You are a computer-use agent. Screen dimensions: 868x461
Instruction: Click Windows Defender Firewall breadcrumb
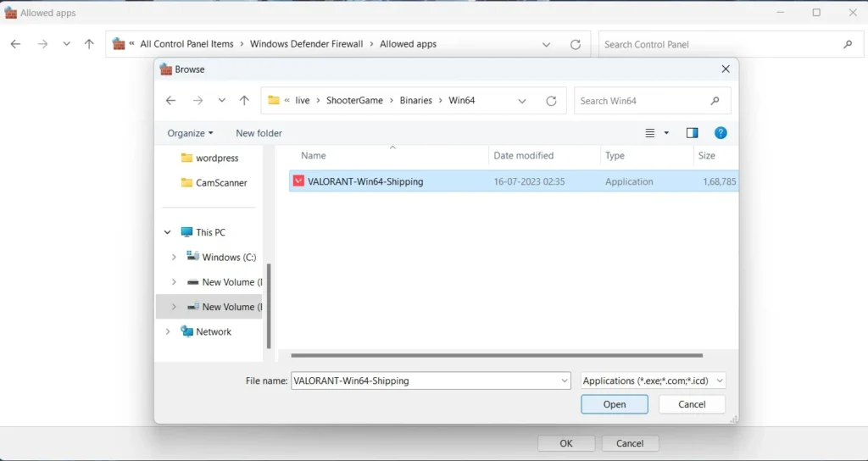[307, 44]
